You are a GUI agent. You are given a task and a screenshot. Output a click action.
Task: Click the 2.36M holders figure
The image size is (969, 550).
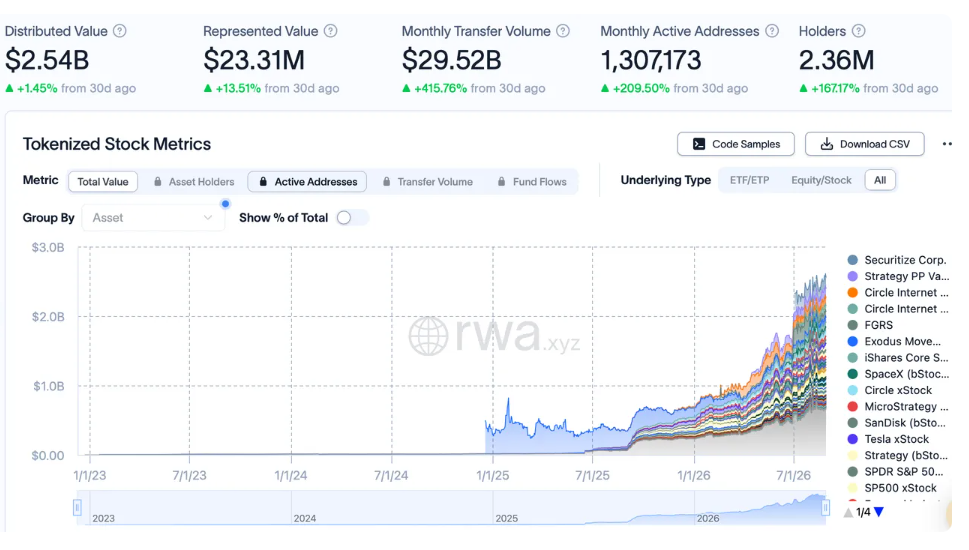836,60
